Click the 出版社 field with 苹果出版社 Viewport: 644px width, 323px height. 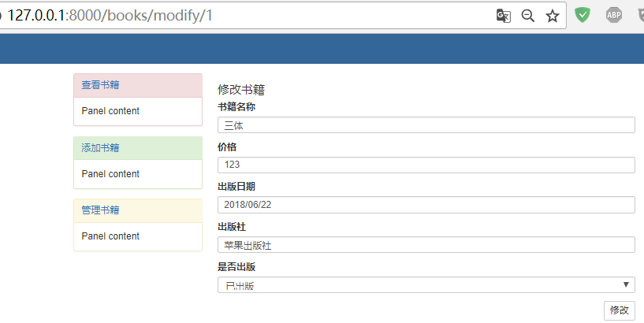426,245
